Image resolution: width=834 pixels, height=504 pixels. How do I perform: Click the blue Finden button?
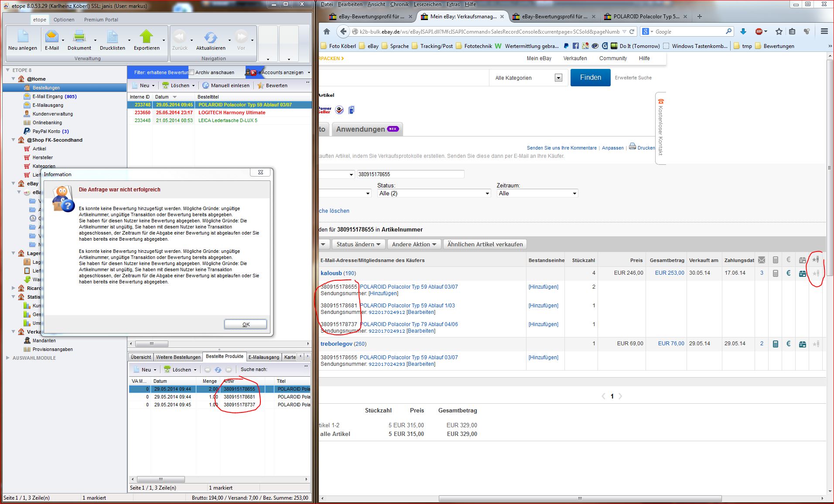pyautogui.click(x=590, y=78)
